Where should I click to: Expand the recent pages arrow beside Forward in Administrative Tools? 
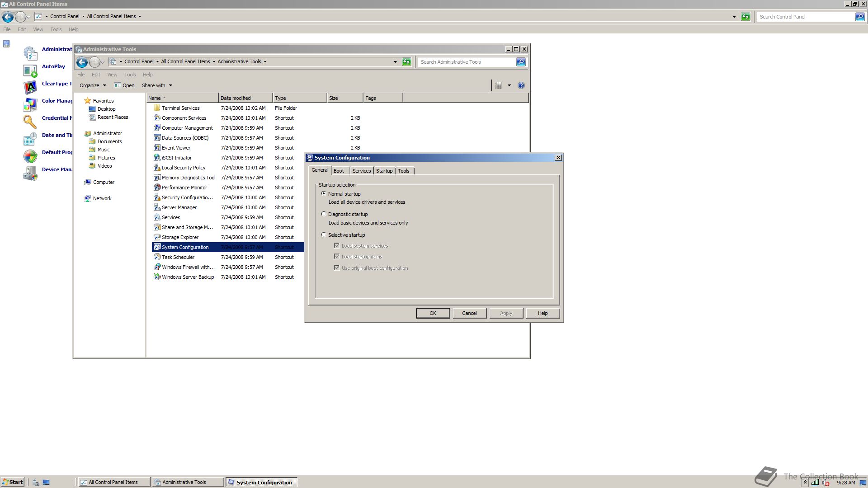(103, 62)
